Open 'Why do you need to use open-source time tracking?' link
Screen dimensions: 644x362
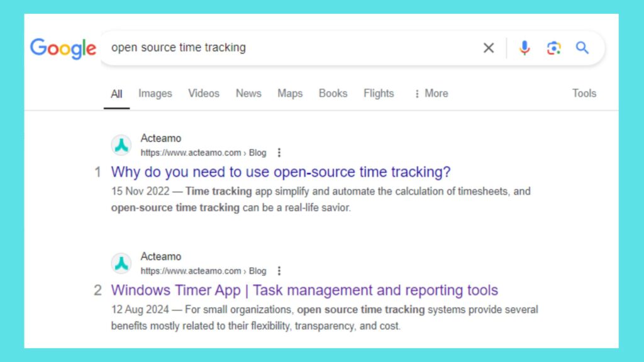280,172
